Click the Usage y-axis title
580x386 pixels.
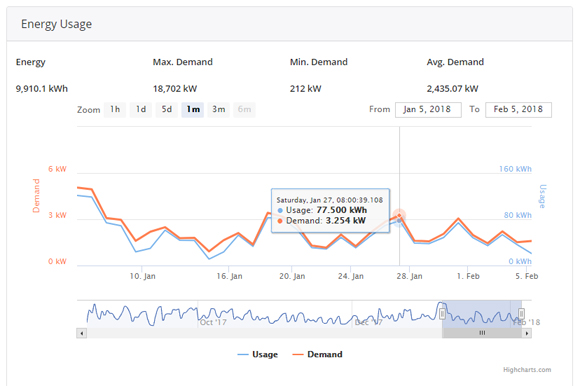[542, 196]
